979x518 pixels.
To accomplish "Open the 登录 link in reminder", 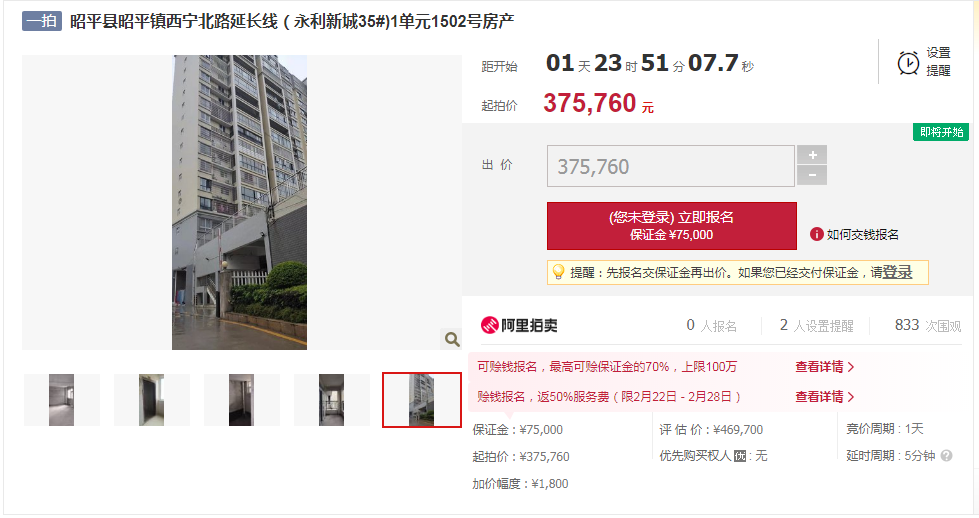I will [897, 272].
